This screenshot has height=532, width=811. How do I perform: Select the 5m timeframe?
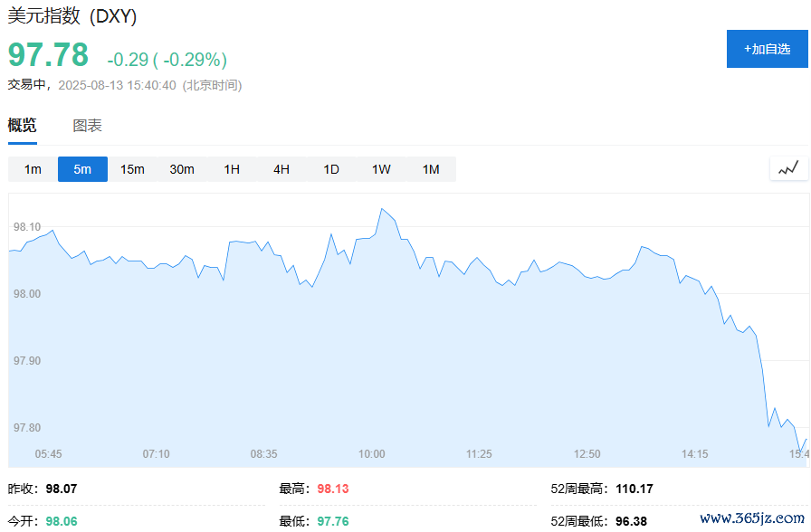tap(82, 169)
